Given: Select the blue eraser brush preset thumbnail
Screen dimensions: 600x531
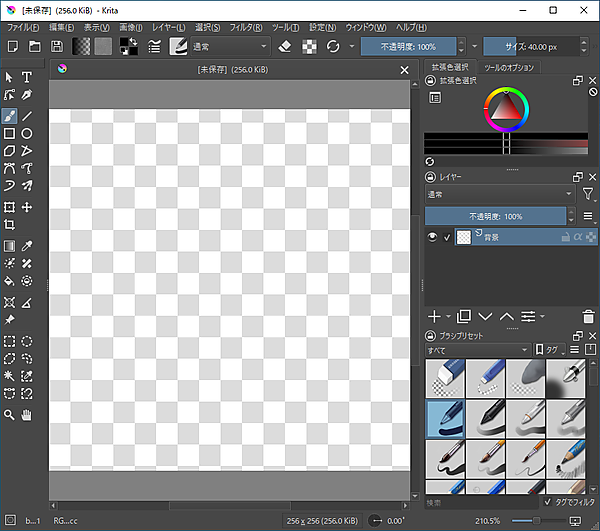Looking at the screenshot, I should (444, 377).
